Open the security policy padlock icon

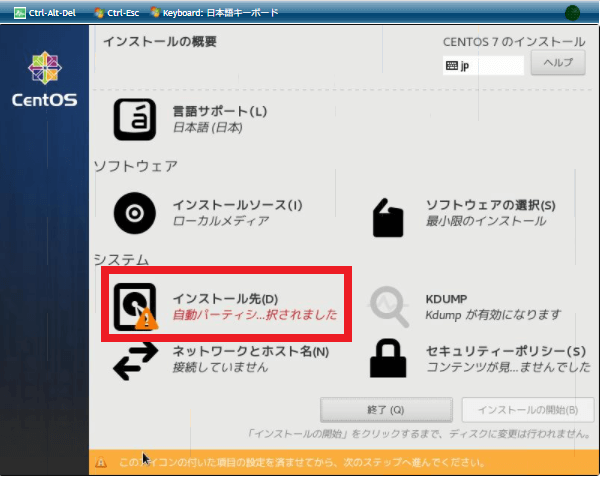(388, 358)
